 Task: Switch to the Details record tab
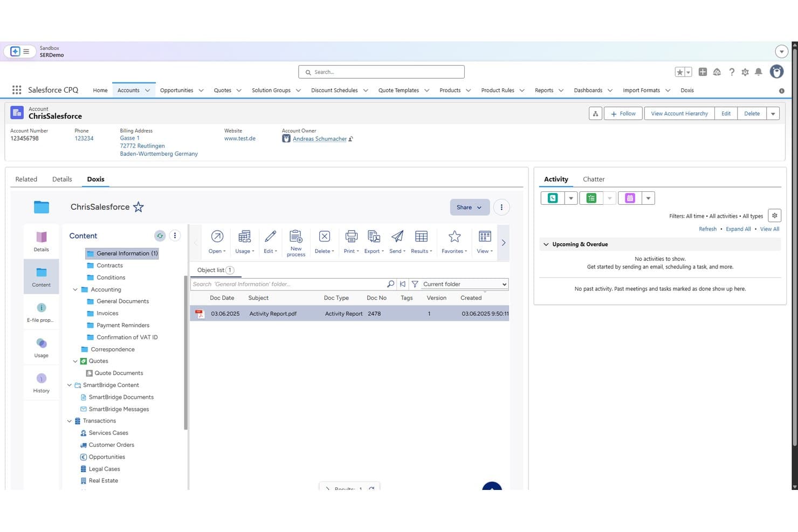(62, 179)
